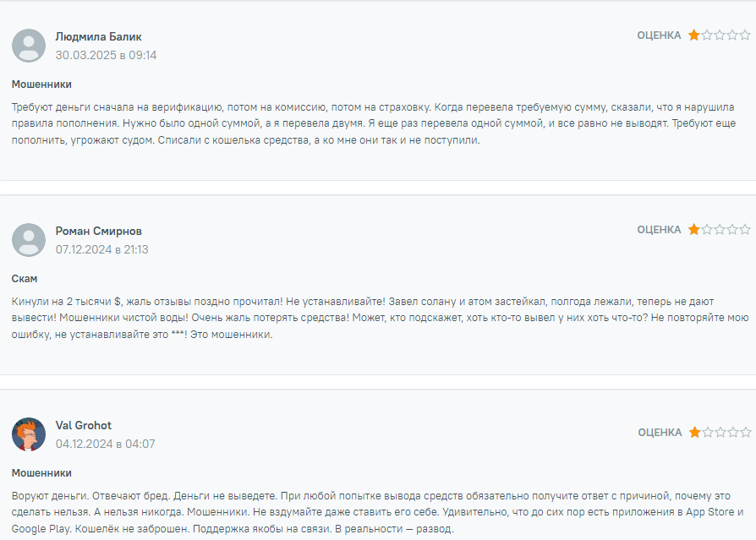Select the fifth star in Val Grohot's rating
756x540 pixels.
[745, 433]
